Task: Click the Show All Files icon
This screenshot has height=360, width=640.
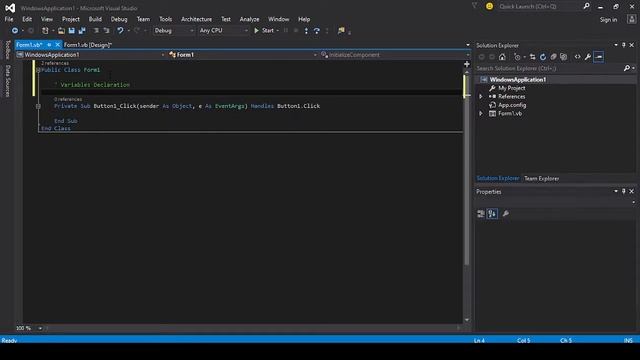Action: tap(564, 57)
